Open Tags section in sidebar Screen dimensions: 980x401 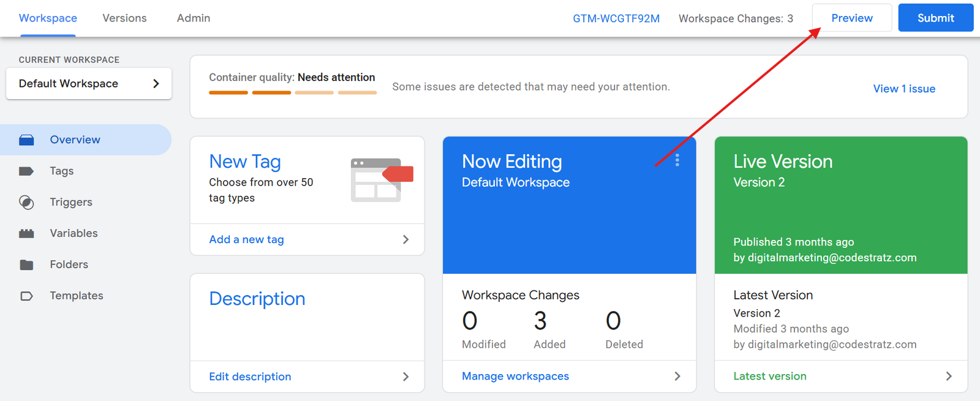pos(86,171)
